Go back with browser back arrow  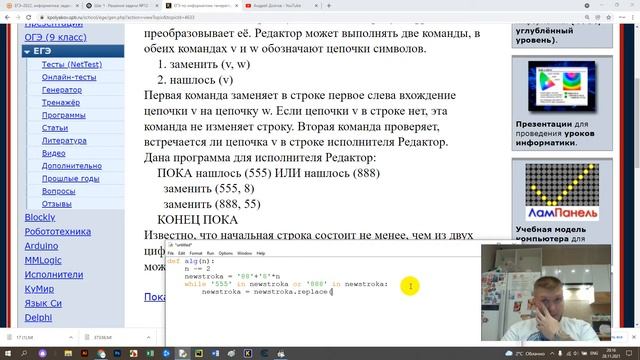7,18
